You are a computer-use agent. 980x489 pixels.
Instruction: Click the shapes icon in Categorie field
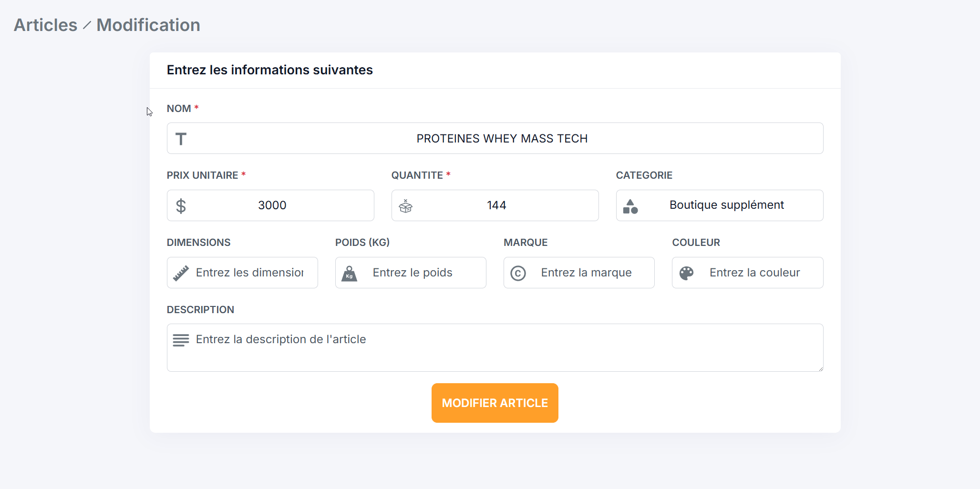[x=630, y=206]
